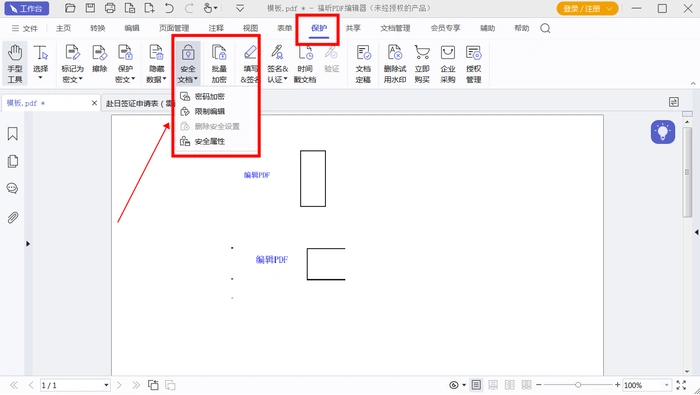
Task: Close the 模板.pdf tab
Action: tap(94, 103)
